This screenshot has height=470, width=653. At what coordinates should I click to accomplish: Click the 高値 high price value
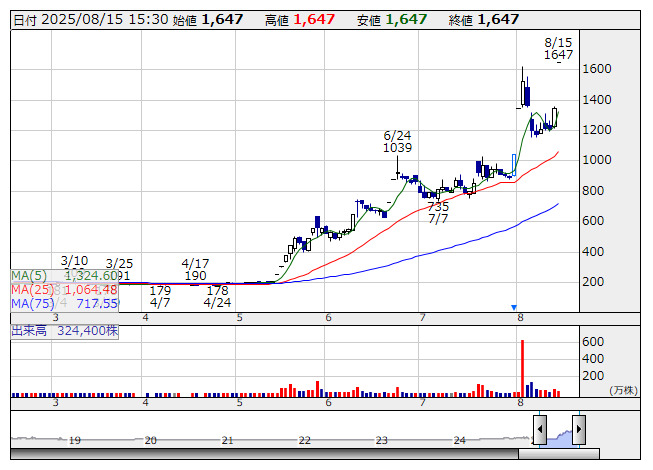pos(314,19)
